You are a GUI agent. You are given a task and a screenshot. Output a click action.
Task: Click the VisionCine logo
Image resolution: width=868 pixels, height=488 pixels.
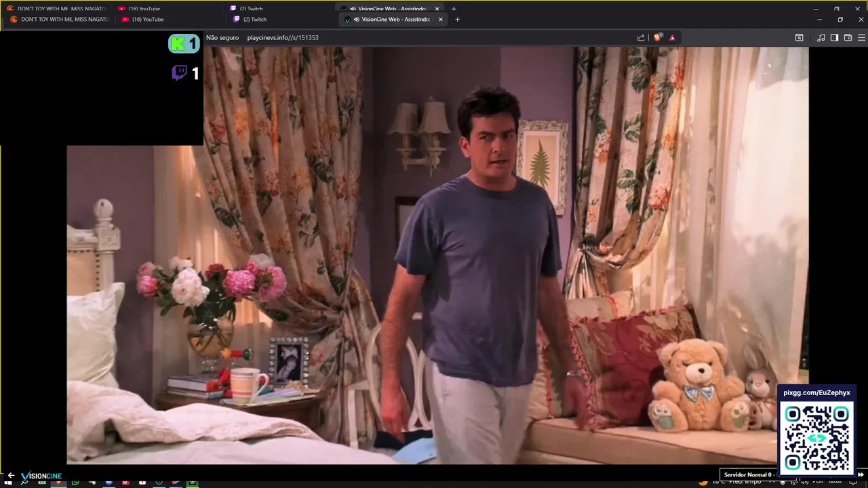point(41,476)
